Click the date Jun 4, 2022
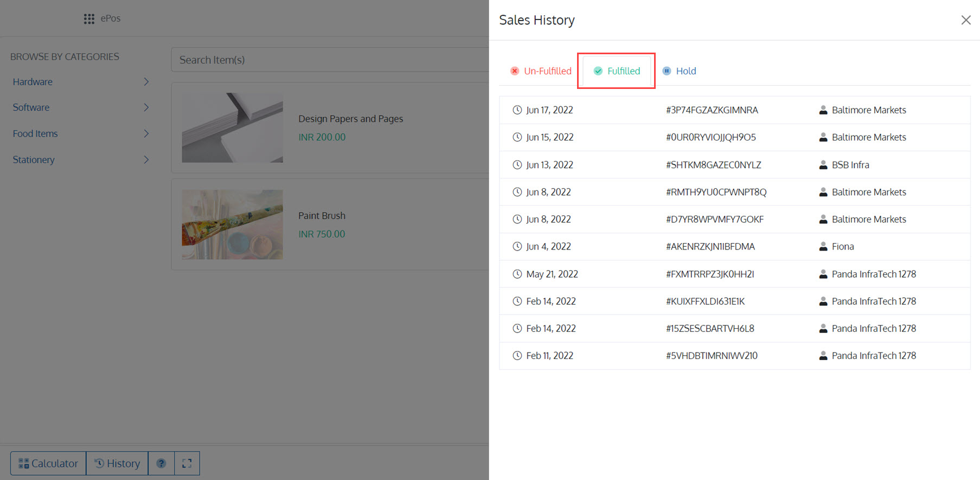This screenshot has height=480, width=980. (x=548, y=246)
